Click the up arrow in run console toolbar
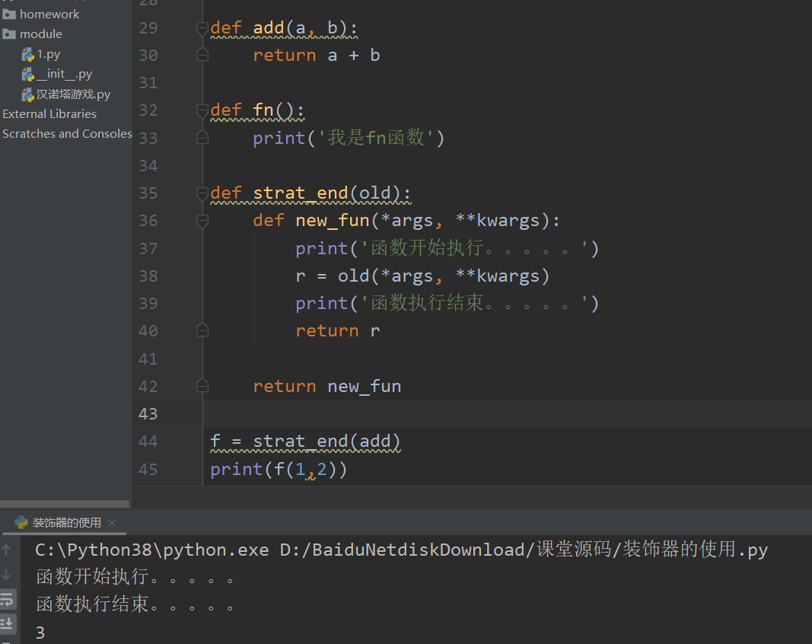 coord(7,549)
